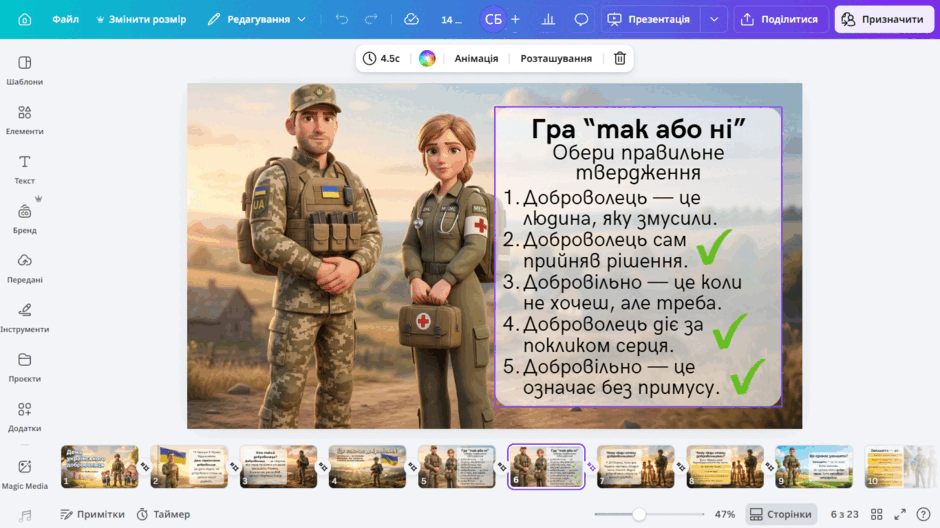Select slide 5 thumbnail
Screen dimensions: 940x528
coord(457,466)
